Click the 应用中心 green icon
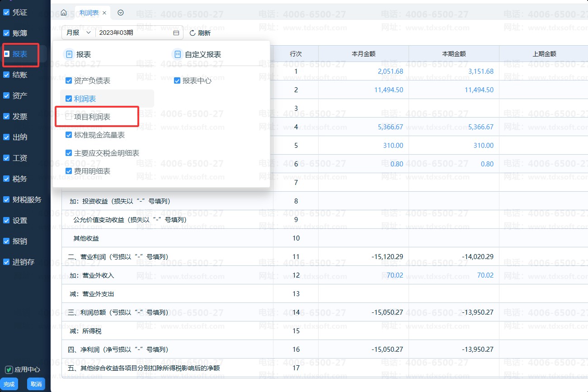The width and height of the screenshot is (588, 392). [x=9, y=369]
